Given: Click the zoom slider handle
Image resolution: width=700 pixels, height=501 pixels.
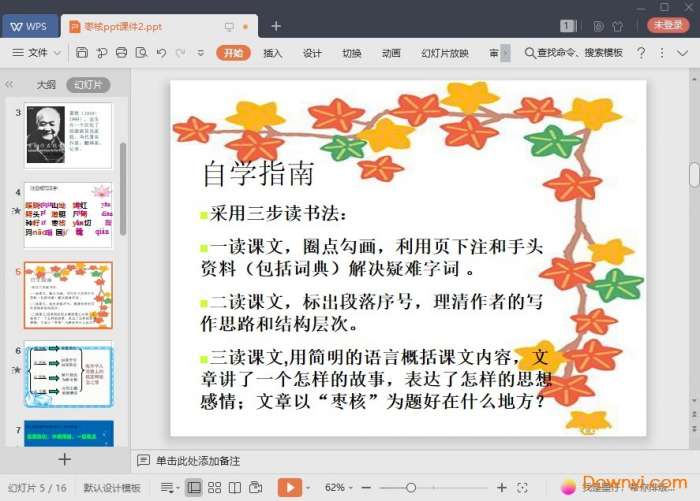Looking at the screenshot, I should [x=411, y=488].
